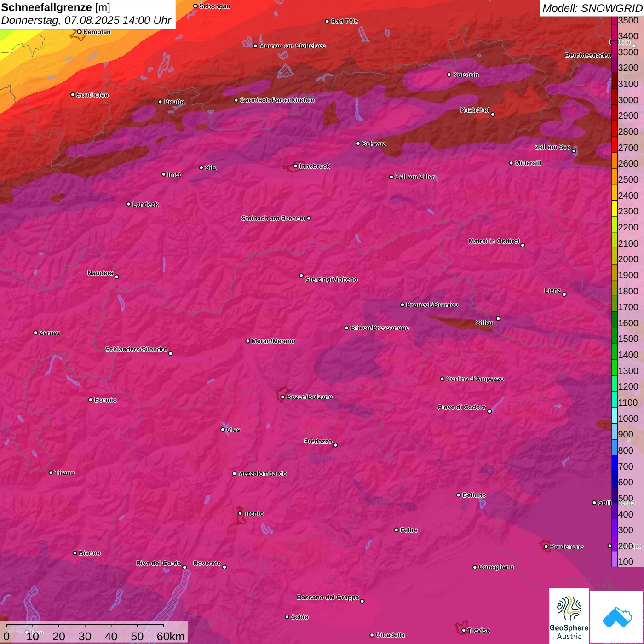Click the Cortina d'Ampezzo marker
644x644 pixels.
click(442, 379)
